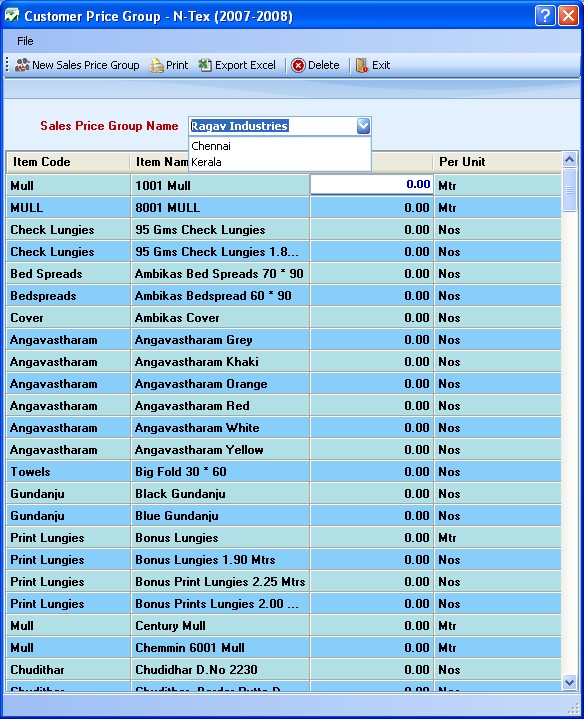Click the 0.00 price for 8001 MULL
Viewport: 584px width, 719px height.
coord(372,208)
